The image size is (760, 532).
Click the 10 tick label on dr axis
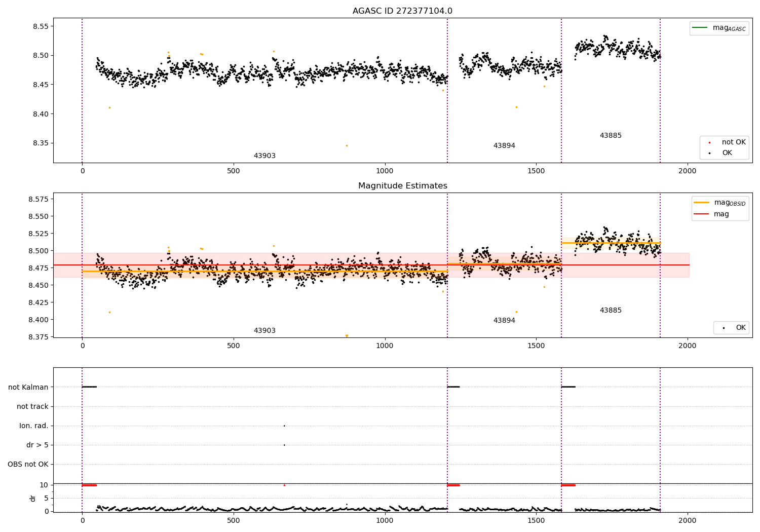click(x=44, y=485)
